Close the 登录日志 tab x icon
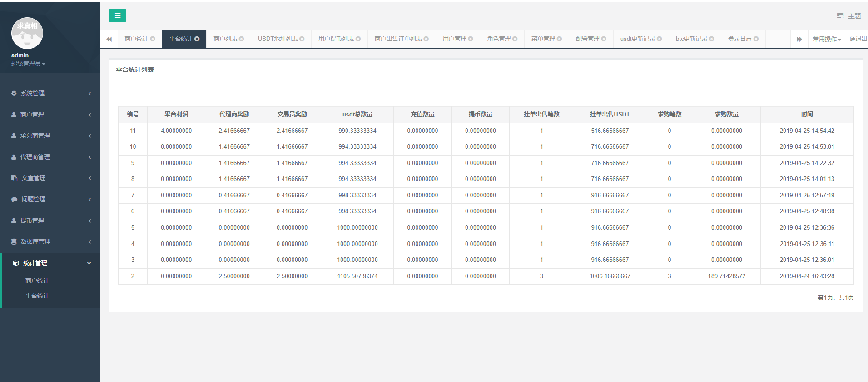Image resolution: width=868 pixels, height=382 pixels. point(756,39)
